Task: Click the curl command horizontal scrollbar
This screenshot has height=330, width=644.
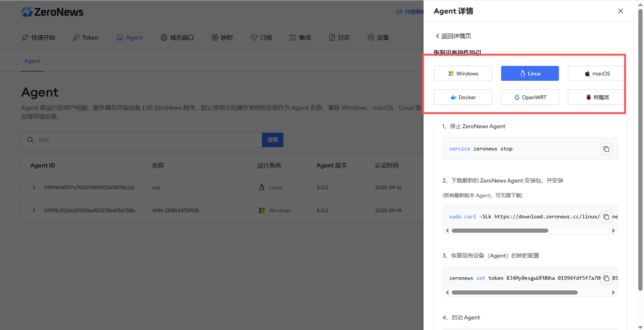Action: 500,231
